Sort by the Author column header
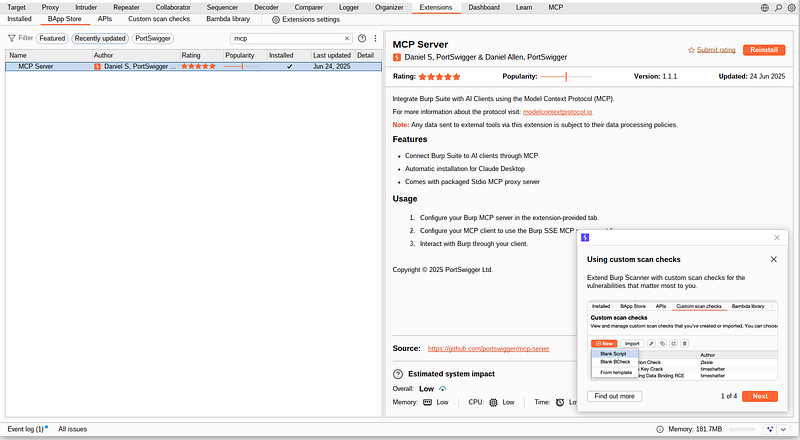Screen dimensions: 800x440 [136, 55]
